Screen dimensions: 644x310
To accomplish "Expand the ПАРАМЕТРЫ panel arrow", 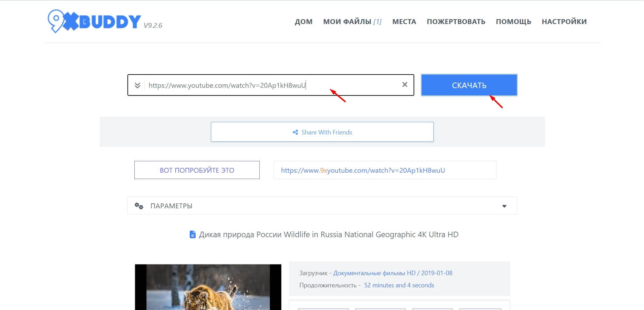I will [x=504, y=206].
